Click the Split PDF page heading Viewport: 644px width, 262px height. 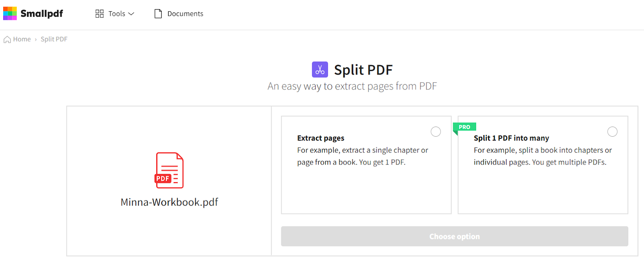click(363, 70)
